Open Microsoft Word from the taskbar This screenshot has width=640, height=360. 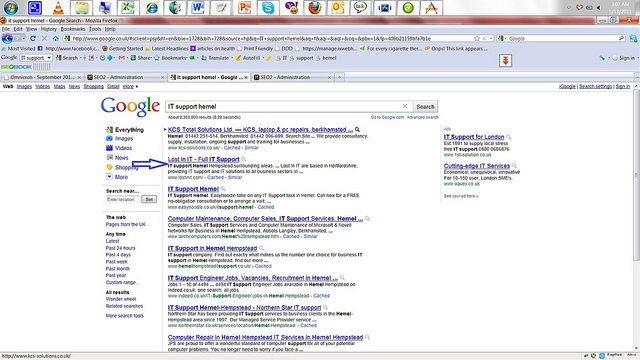(198, 7)
